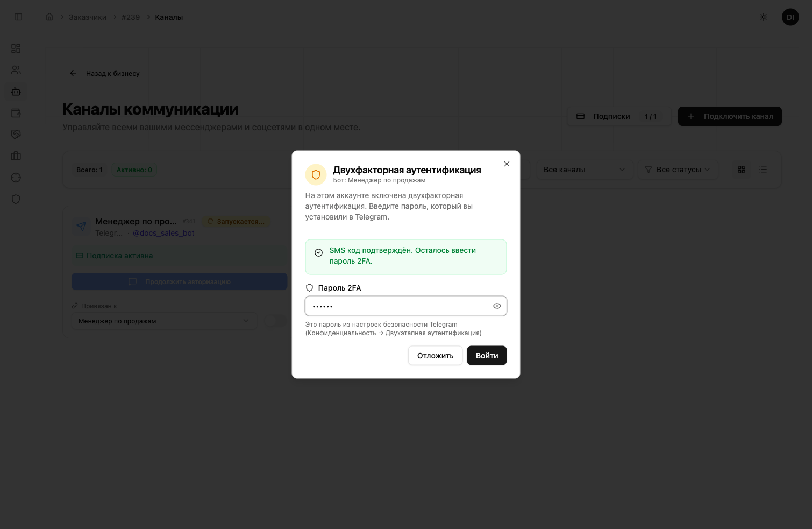Viewport: 812px width, 529px height.
Task: Open the shield security section in the sidebar
Action: pos(16,199)
